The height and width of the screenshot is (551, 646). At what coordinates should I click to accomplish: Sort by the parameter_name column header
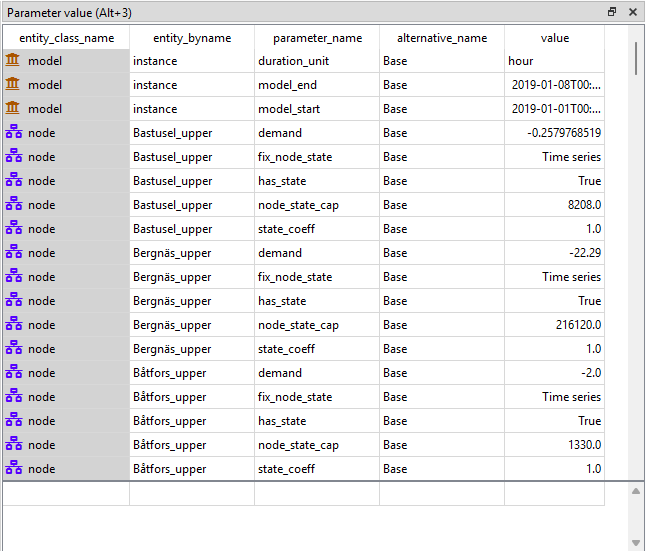click(317, 38)
